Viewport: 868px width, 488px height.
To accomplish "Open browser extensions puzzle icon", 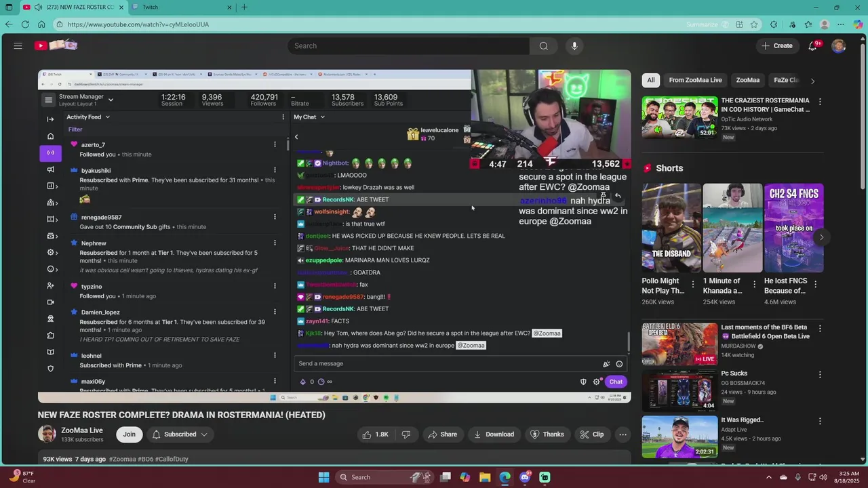I will pyautogui.click(x=774, y=24).
